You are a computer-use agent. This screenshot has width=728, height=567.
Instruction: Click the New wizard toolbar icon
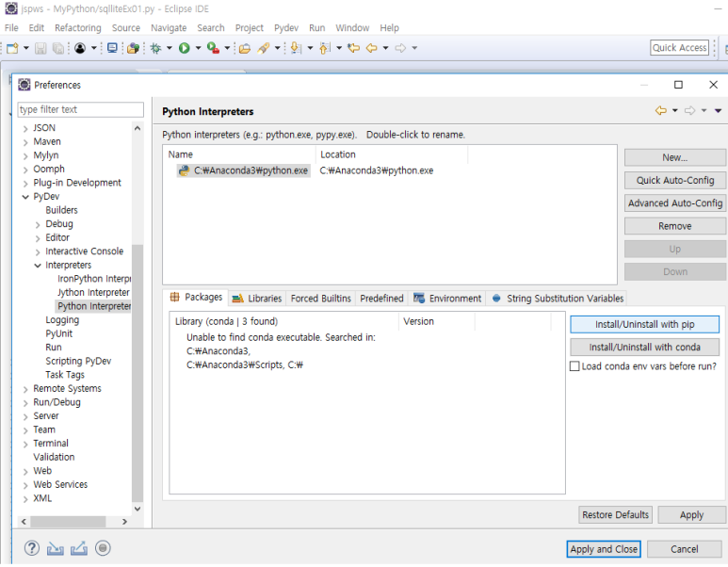[x=12, y=48]
